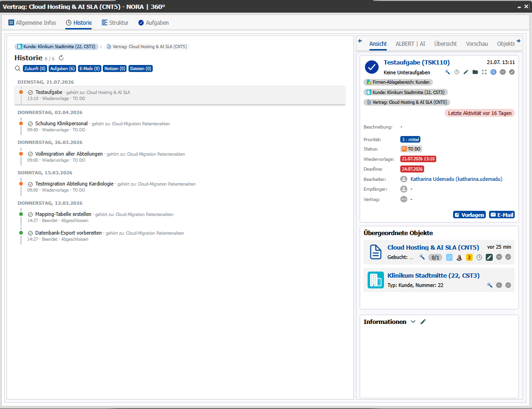Image resolution: width=532 pixels, height=409 pixels.
Task: Click the check circle in Cloud Hosting card
Action: (x=508, y=257)
